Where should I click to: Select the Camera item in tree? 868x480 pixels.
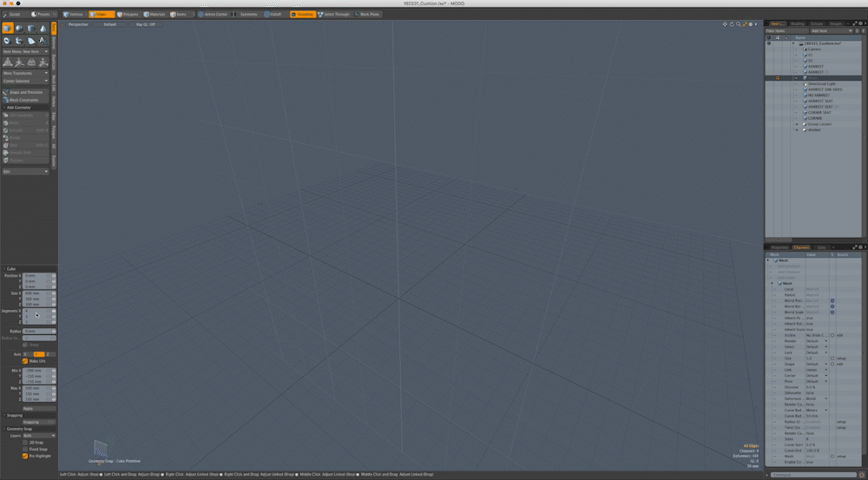coord(814,49)
